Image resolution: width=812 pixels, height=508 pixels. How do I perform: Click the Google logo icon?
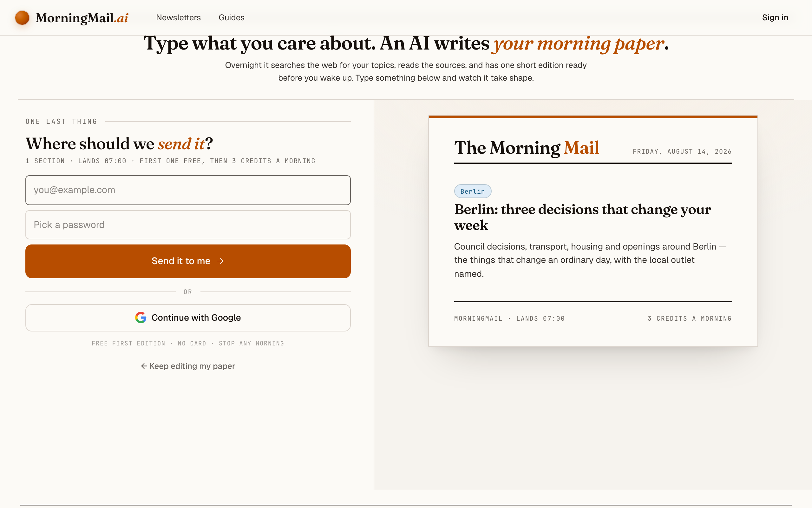141,317
